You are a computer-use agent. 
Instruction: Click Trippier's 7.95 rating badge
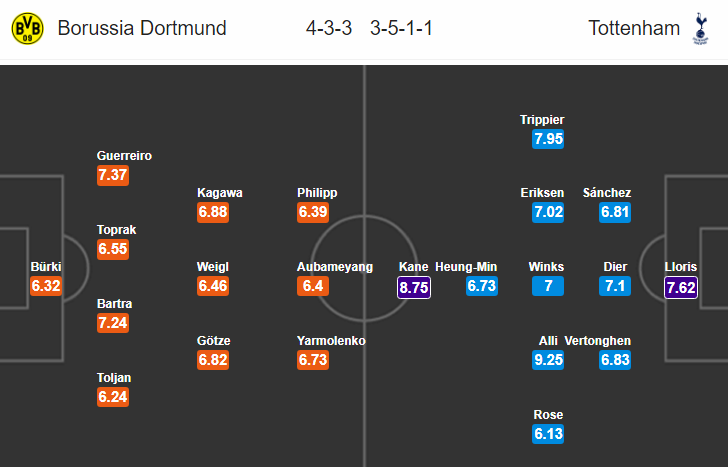[548, 139]
